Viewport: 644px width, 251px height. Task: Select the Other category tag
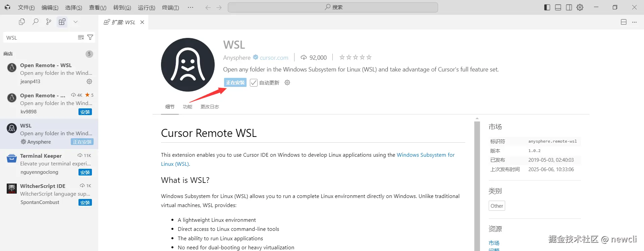pos(497,206)
